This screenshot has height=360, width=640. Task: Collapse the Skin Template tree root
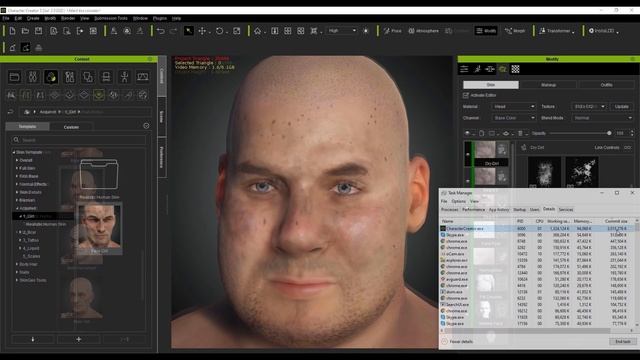tap(13, 152)
